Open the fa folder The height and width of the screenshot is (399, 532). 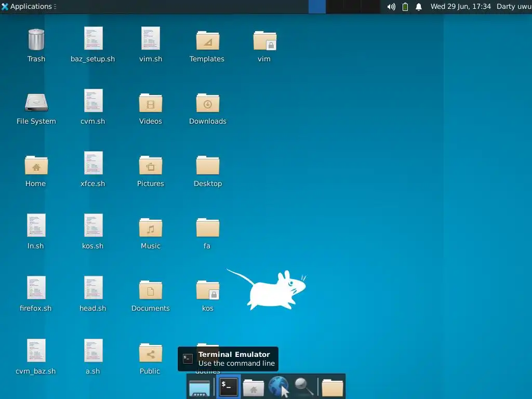(x=208, y=228)
